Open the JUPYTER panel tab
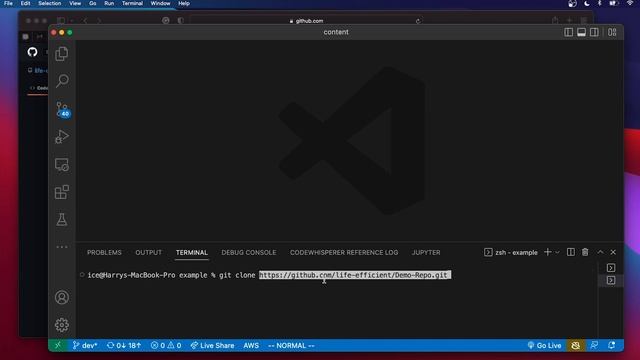This screenshot has width=640, height=360. (426, 253)
